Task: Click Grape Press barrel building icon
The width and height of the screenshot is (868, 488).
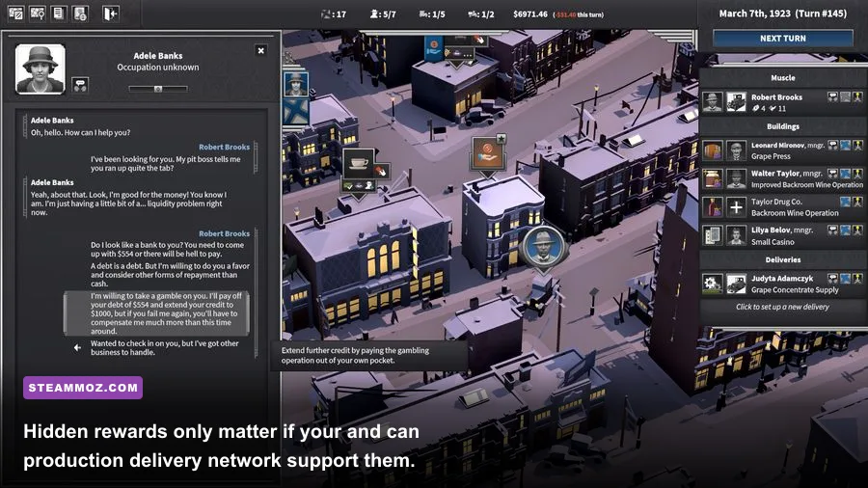Action: click(x=713, y=150)
